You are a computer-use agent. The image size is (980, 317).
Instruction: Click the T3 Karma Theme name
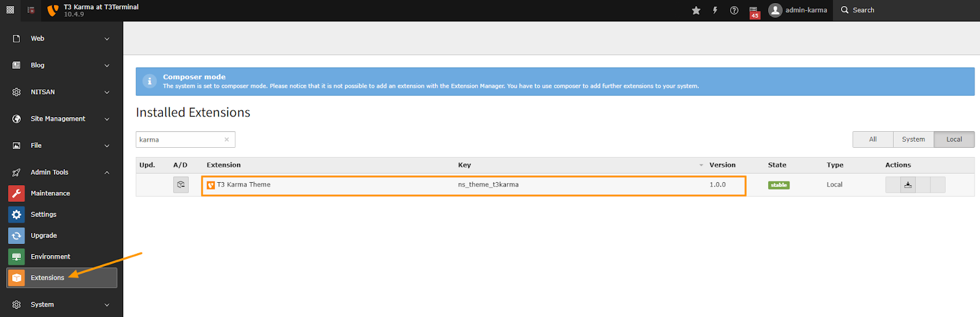[x=244, y=185]
